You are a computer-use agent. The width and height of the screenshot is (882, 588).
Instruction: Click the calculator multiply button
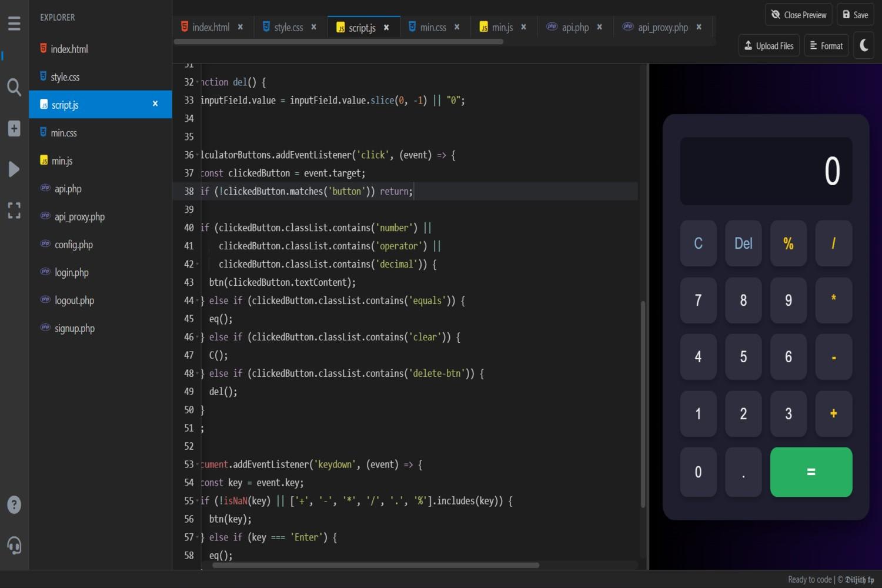pyautogui.click(x=834, y=300)
